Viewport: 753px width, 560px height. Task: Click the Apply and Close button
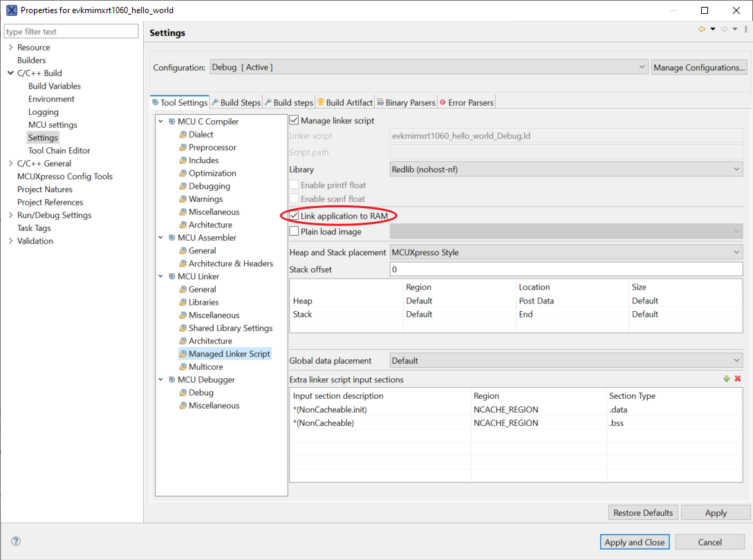pyautogui.click(x=634, y=542)
